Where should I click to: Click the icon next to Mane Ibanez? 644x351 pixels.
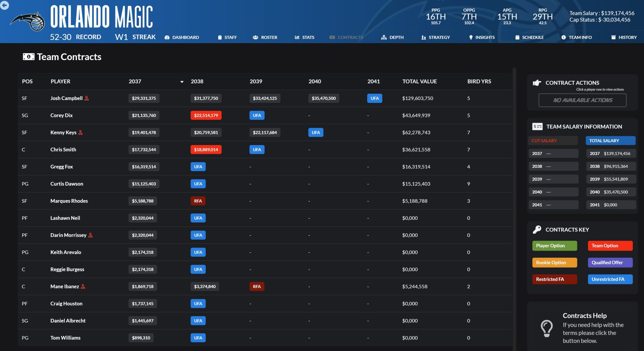(83, 286)
